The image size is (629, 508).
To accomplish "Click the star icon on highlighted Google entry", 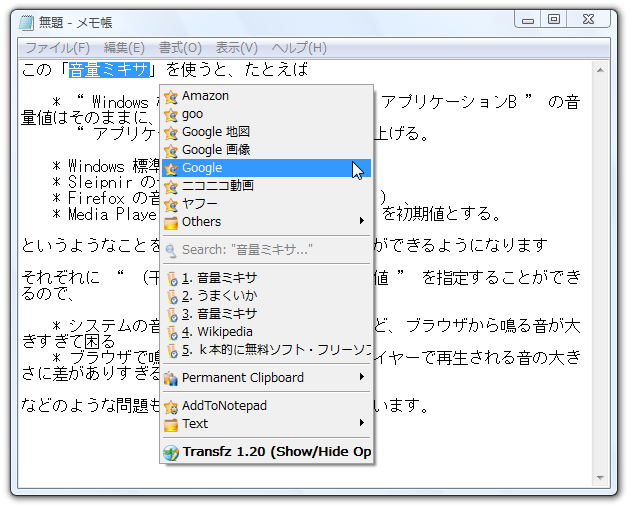I will click(x=171, y=169).
